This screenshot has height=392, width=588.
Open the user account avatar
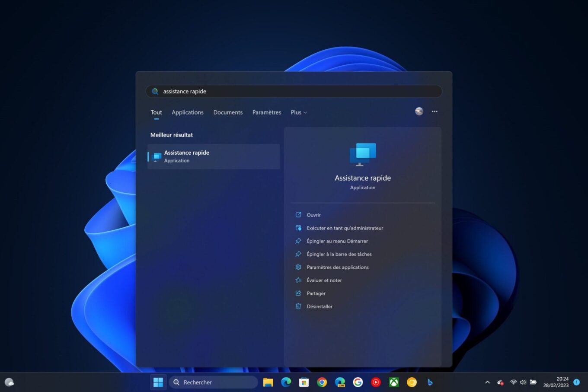pos(419,112)
